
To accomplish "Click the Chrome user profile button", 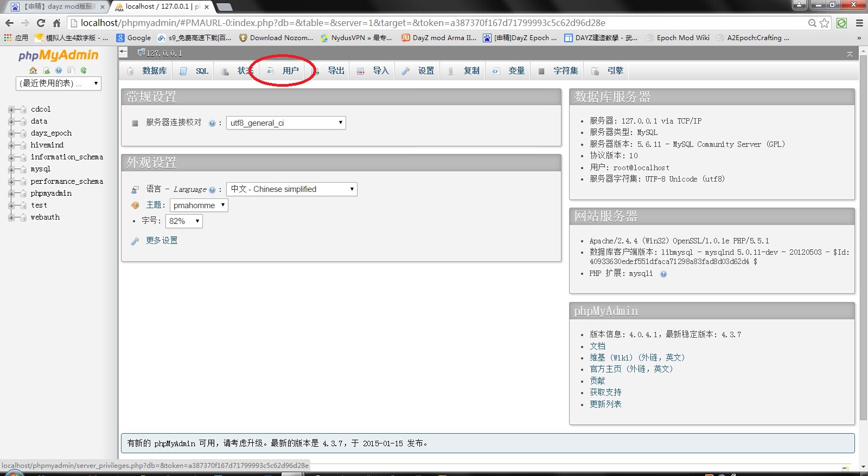I will pyautogui.click(x=799, y=4).
